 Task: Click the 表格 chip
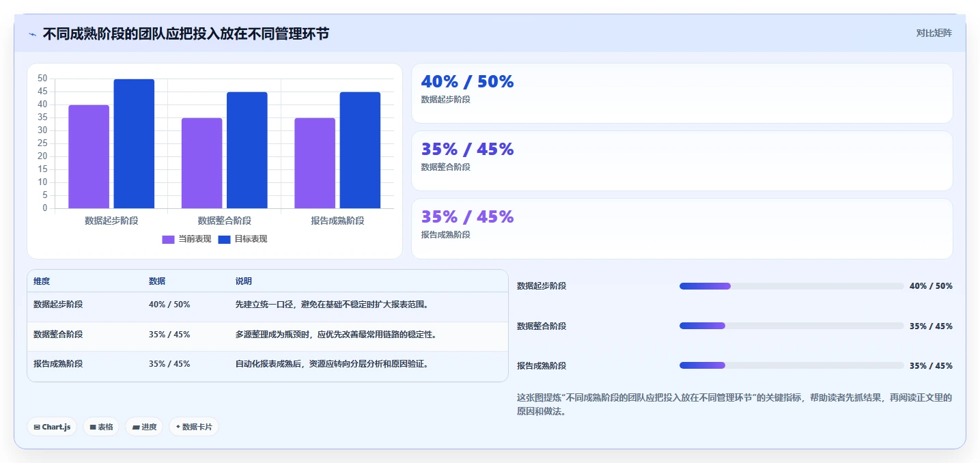[101, 427]
